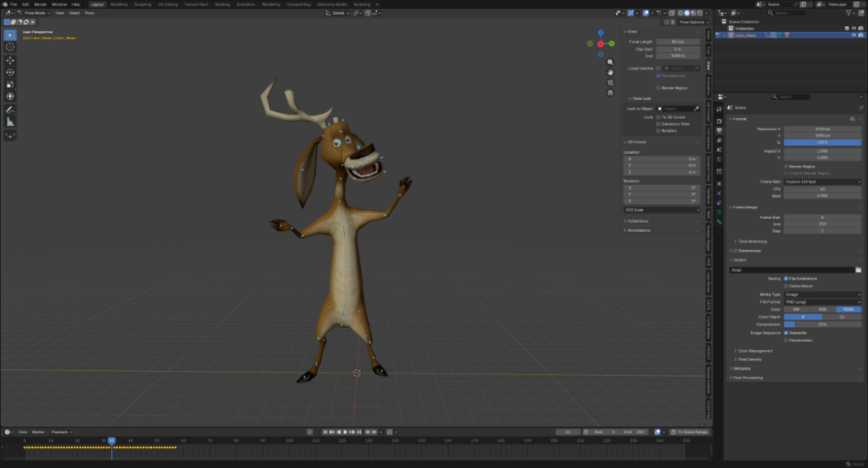Screen dimensions: 868x468
Task: Open timeline Playback menu
Action: [x=61, y=432]
